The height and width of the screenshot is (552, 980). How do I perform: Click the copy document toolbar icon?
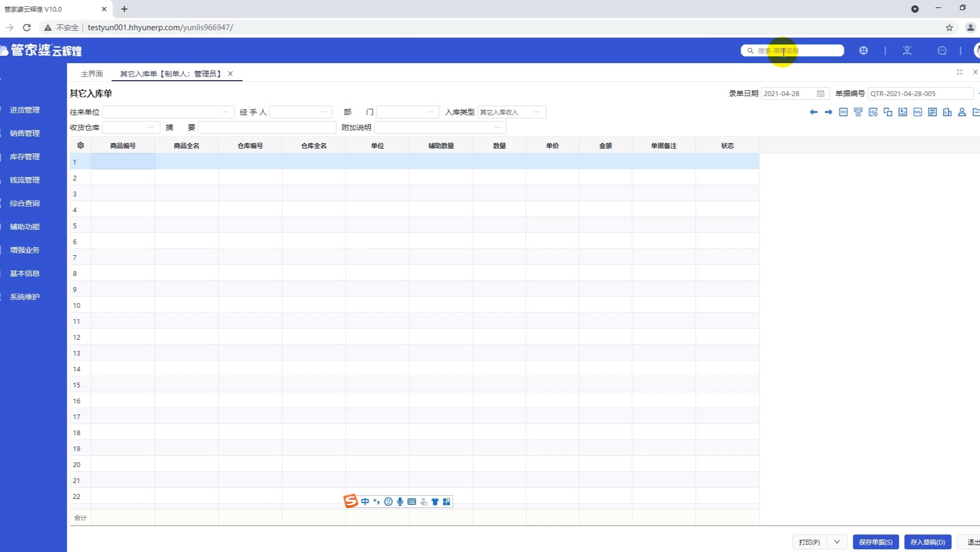[888, 112]
